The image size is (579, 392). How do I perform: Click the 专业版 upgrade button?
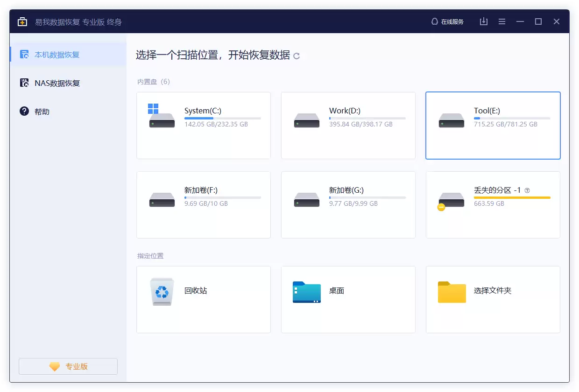(68, 366)
